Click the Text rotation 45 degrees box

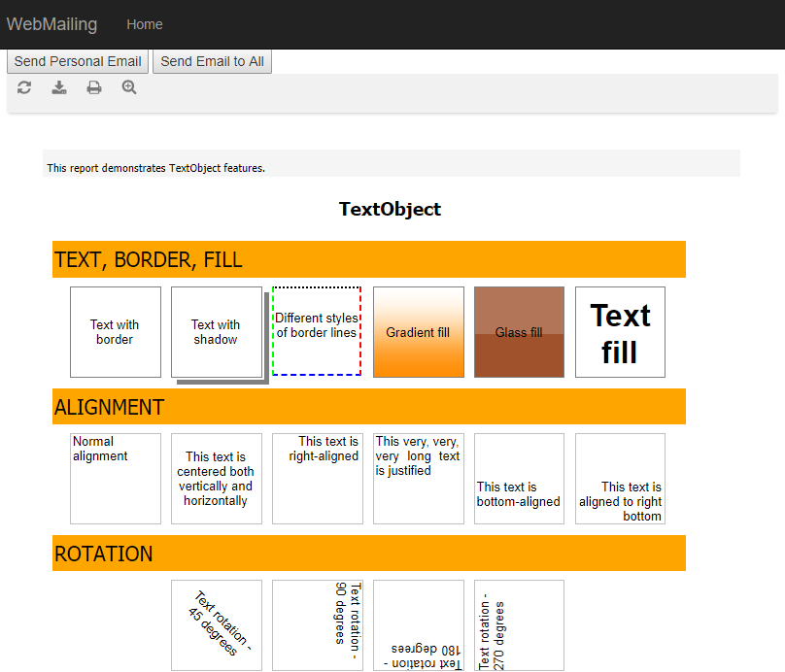pyautogui.click(x=217, y=625)
